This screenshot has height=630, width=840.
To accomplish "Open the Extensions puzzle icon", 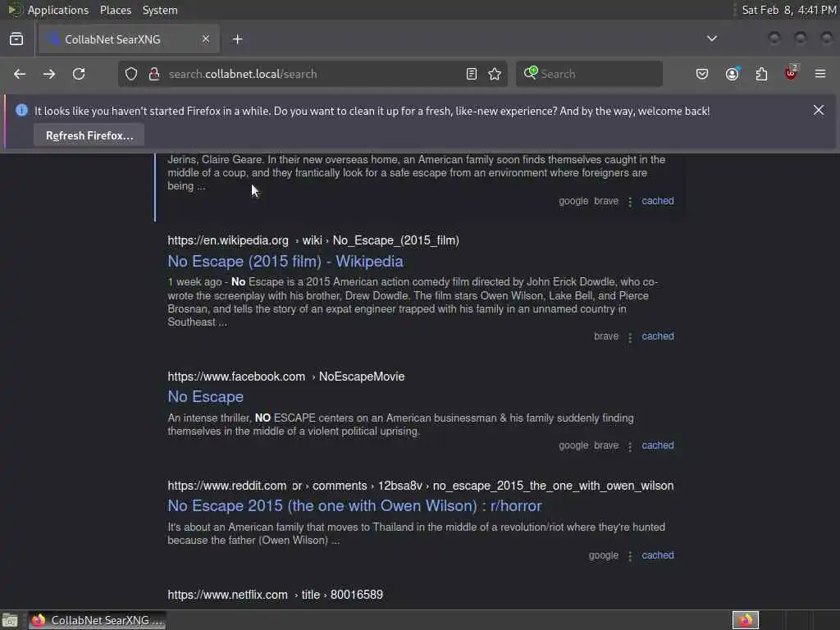I will 761,74.
